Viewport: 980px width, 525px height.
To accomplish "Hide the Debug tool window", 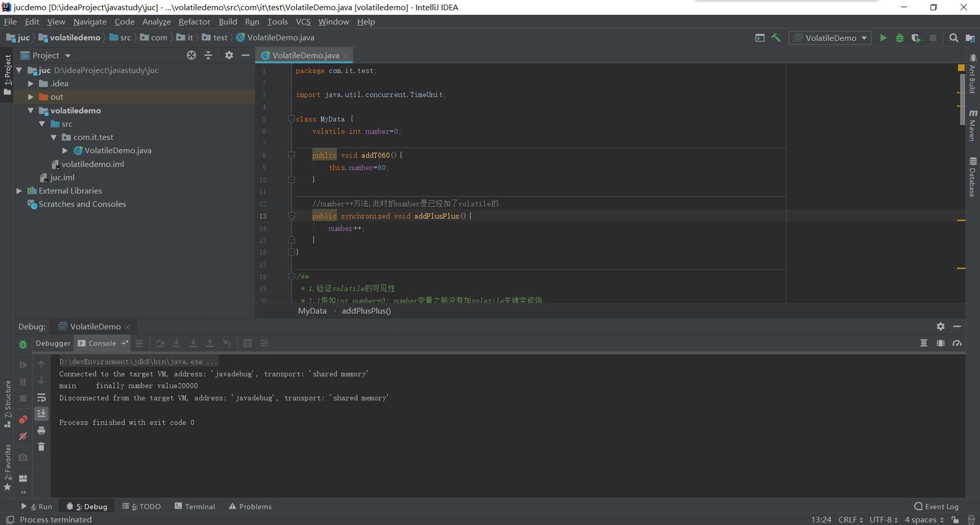I will tap(957, 326).
